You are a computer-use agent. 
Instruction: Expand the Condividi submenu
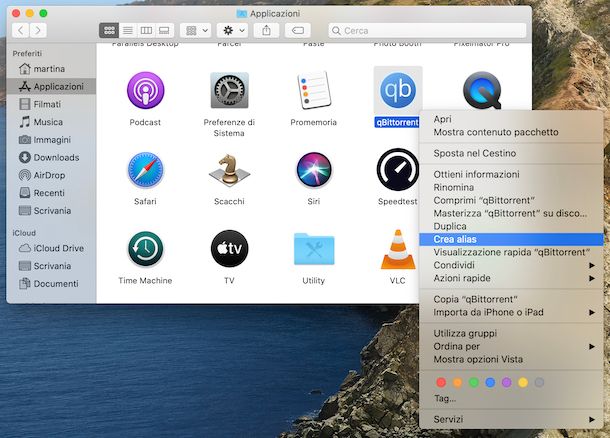pyautogui.click(x=511, y=265)
